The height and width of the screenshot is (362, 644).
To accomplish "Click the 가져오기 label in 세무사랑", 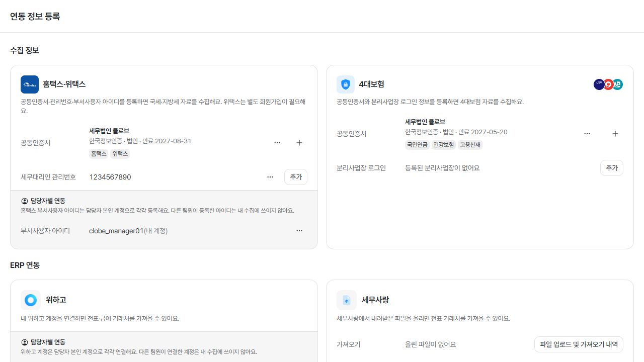I will coord(349,344).
